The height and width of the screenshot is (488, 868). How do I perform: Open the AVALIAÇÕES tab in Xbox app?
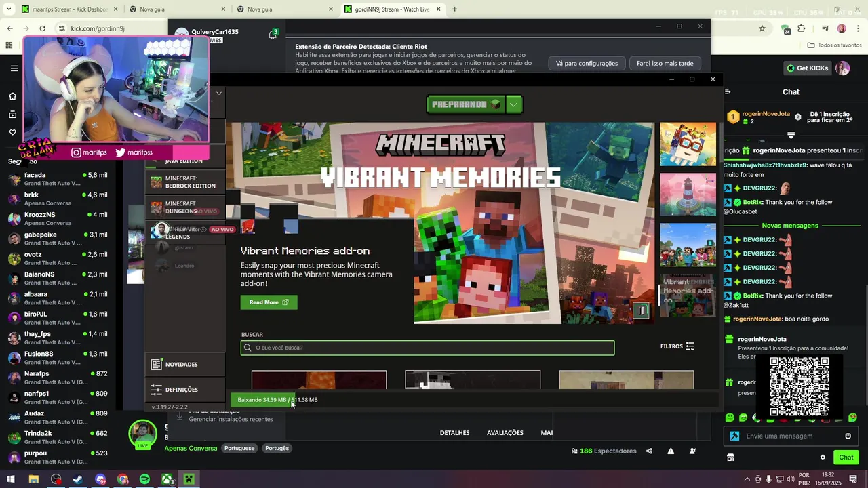point(505,433)
